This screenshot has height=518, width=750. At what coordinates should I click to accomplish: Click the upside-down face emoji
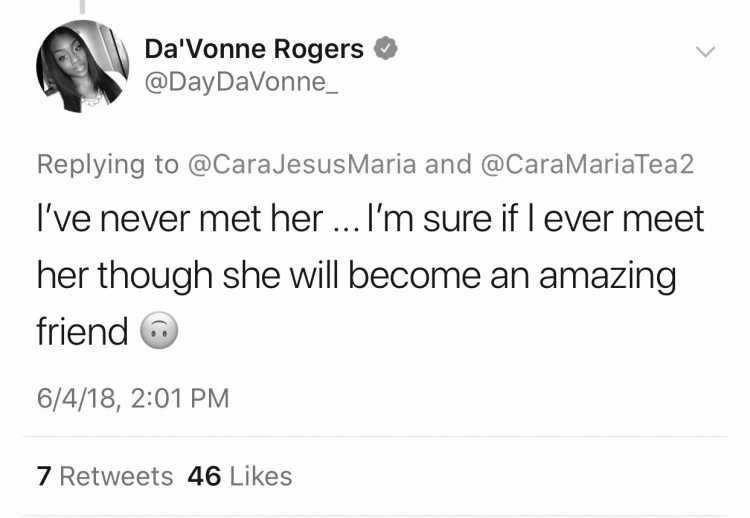[x=159, y=331]
